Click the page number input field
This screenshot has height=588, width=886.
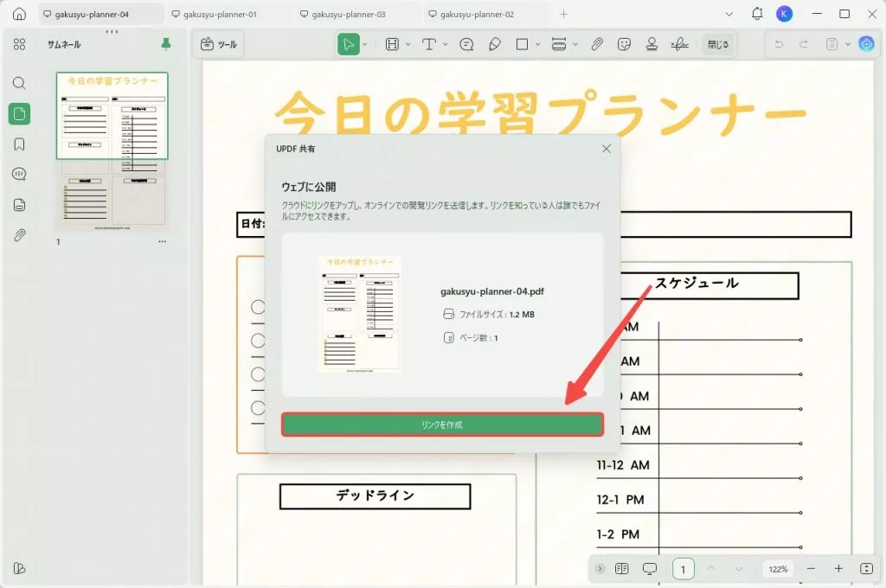click(683, 569)
